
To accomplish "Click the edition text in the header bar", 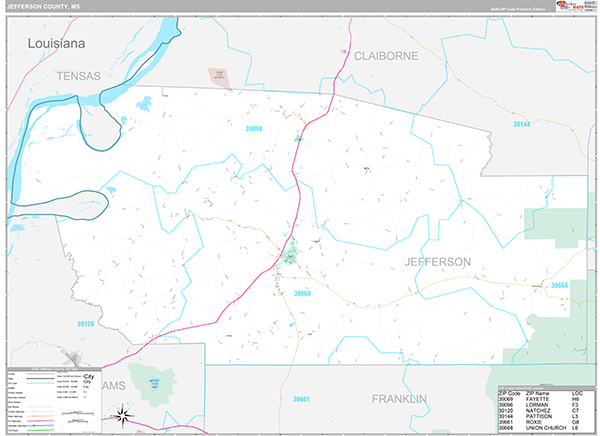I will [x=518, y=9].
